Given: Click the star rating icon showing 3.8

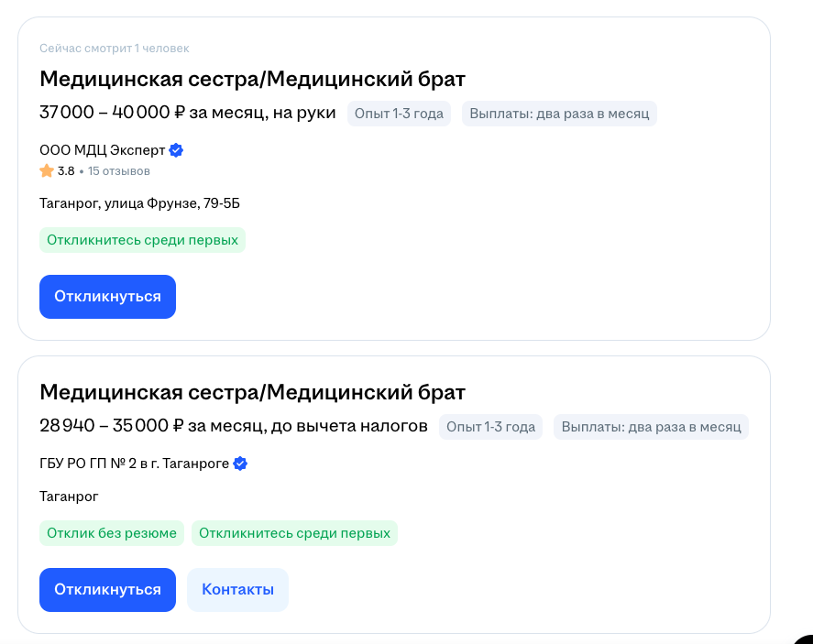Looking at the screenshot, I should click(x=47, y=170).
